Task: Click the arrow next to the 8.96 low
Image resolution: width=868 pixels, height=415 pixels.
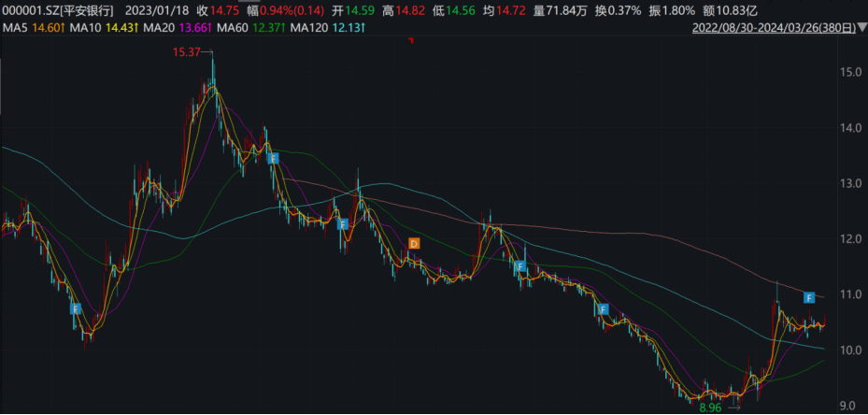Action: point(734,408)
